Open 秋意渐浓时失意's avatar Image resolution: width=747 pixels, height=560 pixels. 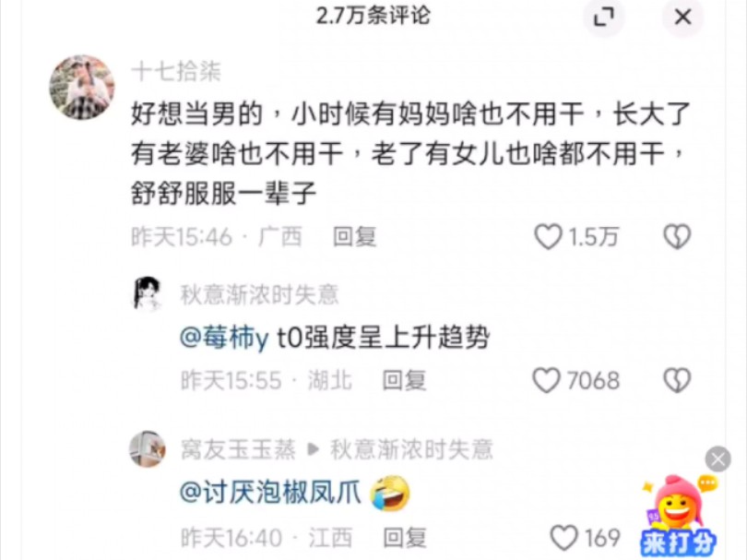click(147, 294)
